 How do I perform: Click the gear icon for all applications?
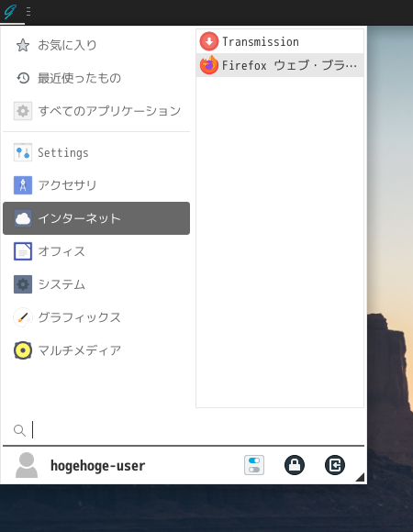[x=23, y=111]
